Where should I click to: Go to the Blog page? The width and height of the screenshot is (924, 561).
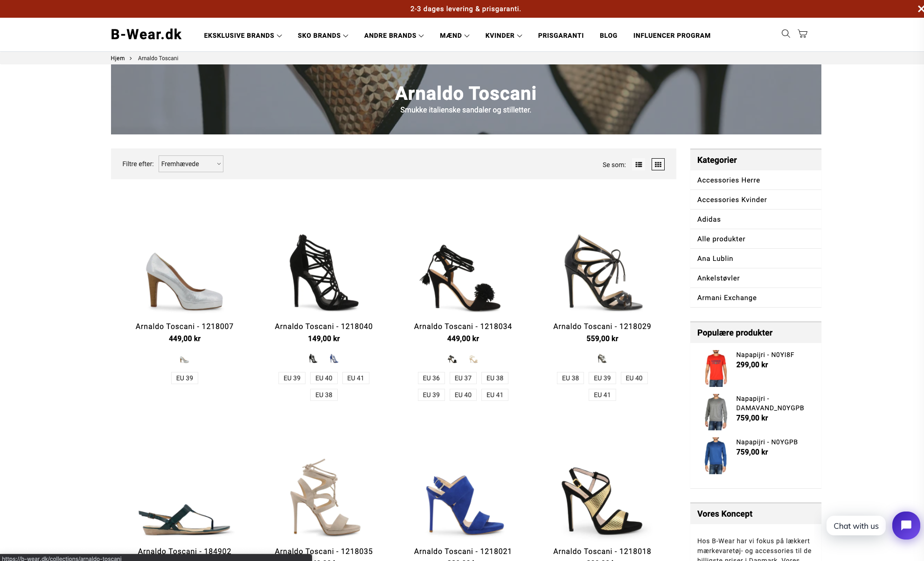[x=608, y=35]
